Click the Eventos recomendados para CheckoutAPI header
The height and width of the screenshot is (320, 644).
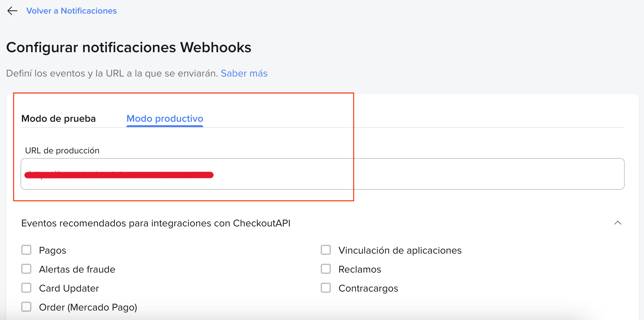(156, 223)
